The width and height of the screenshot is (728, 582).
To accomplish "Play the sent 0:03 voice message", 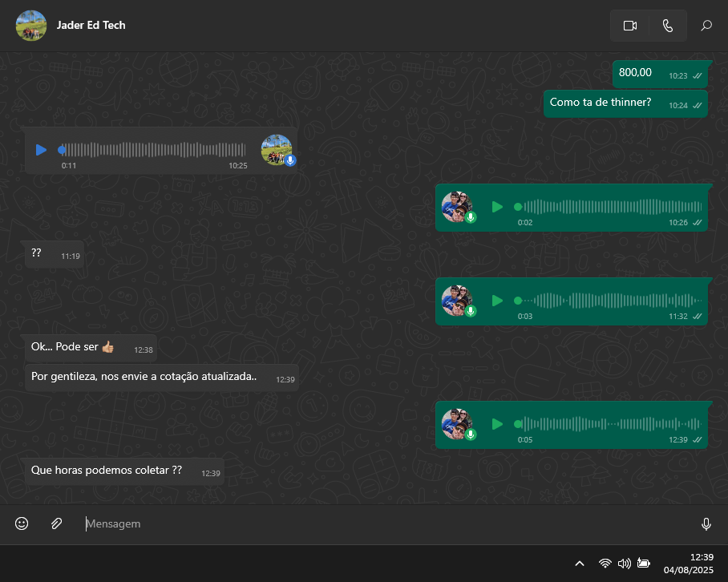I will pos(497,301).
